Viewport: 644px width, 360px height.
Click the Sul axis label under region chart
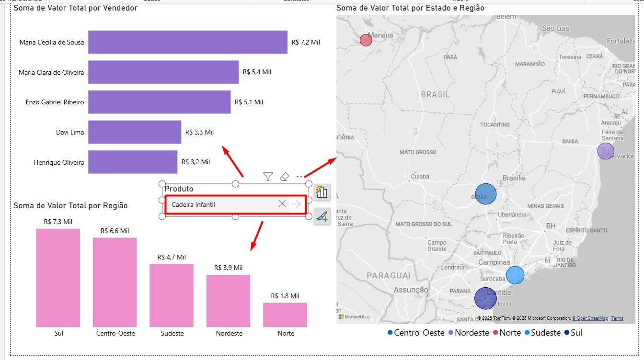[x=58, y=333]
